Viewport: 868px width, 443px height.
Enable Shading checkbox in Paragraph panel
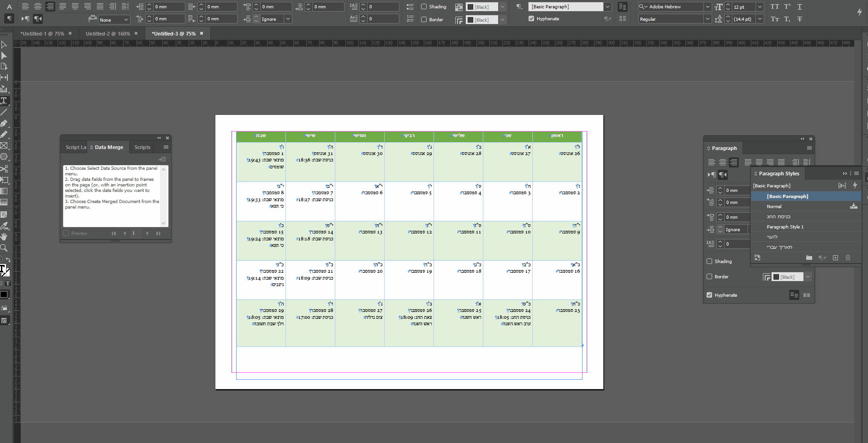(x=709, y=261)
